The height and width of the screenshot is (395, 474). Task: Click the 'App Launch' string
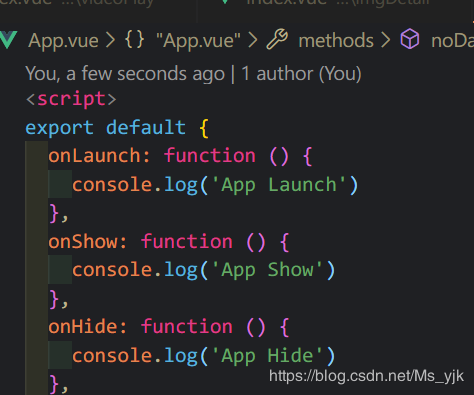pos(279,185)
